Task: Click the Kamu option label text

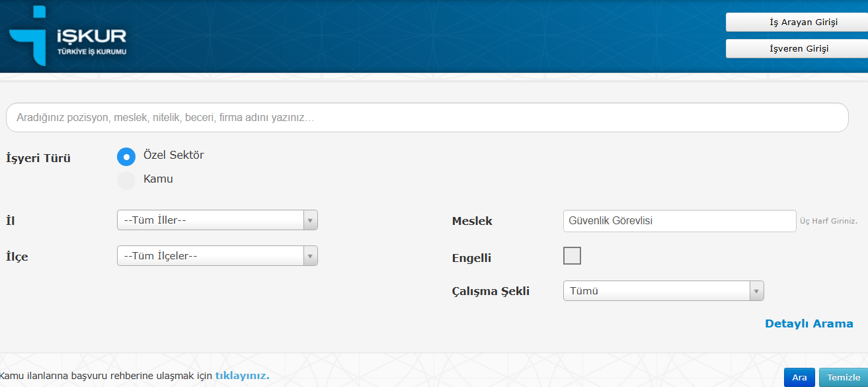Action: coord(158,179)
